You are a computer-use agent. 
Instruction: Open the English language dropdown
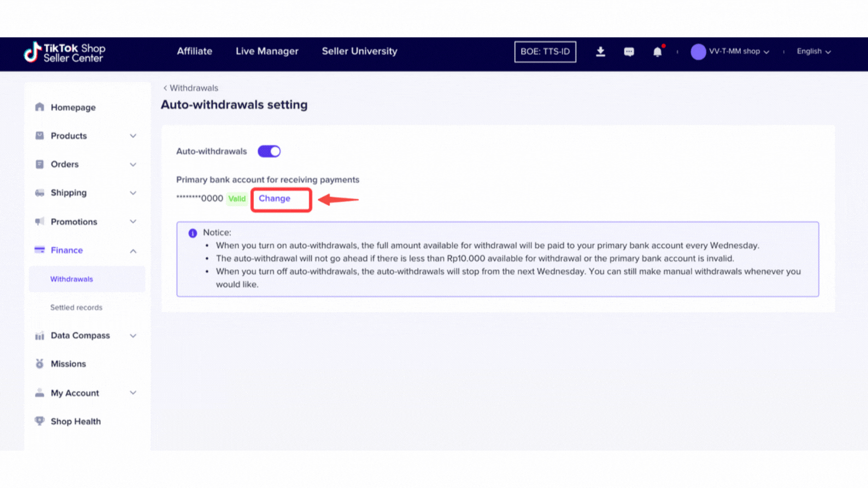(814, 52)
